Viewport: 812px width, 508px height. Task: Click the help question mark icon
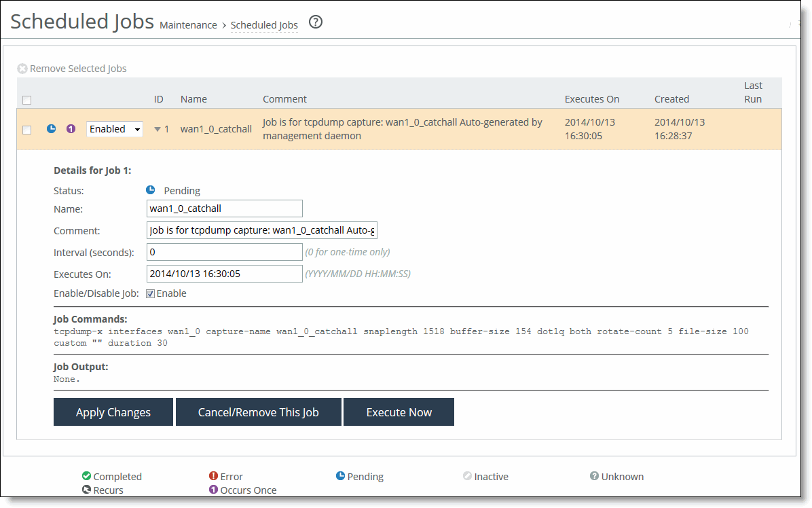pyautogui.click(x=316, y=22)
